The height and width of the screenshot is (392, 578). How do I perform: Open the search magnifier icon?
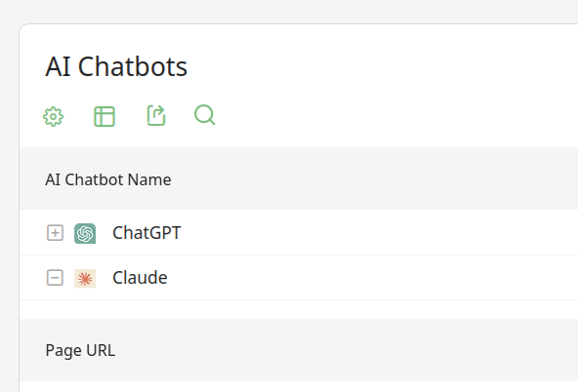tap(205, 115)
